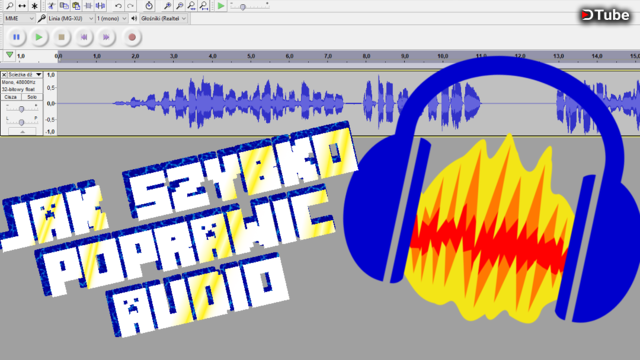
Task: Click the Zoom In icon
Action: tap(167, 6)
